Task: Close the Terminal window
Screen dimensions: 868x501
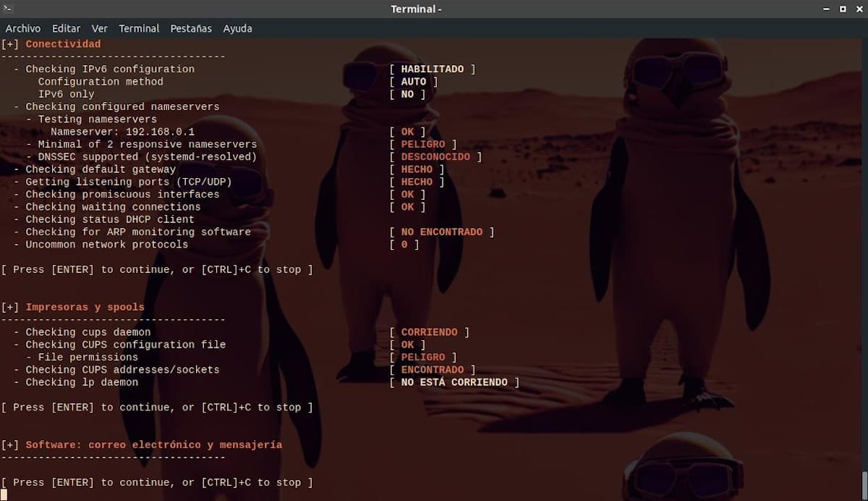Action: (x=858, y=9)
